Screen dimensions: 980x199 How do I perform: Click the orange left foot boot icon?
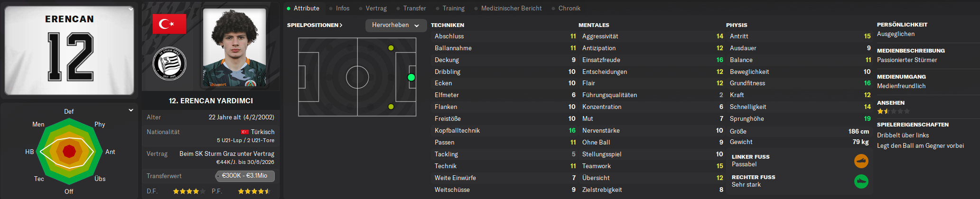(861, 161)
